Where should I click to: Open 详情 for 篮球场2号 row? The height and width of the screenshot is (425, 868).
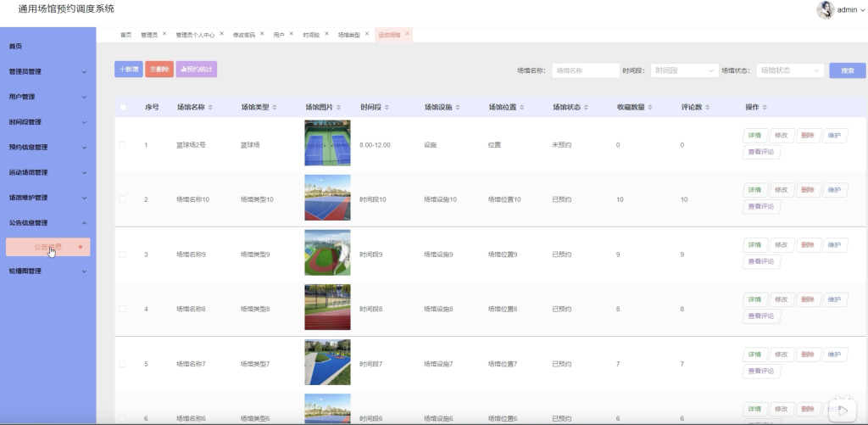[x=755, y=136]
